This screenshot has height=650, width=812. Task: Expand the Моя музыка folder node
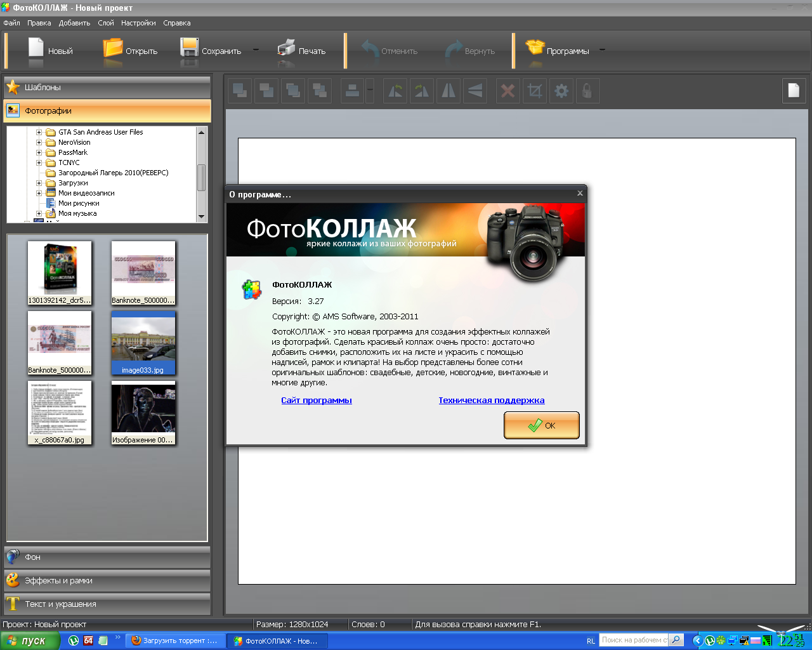[39, 214]
